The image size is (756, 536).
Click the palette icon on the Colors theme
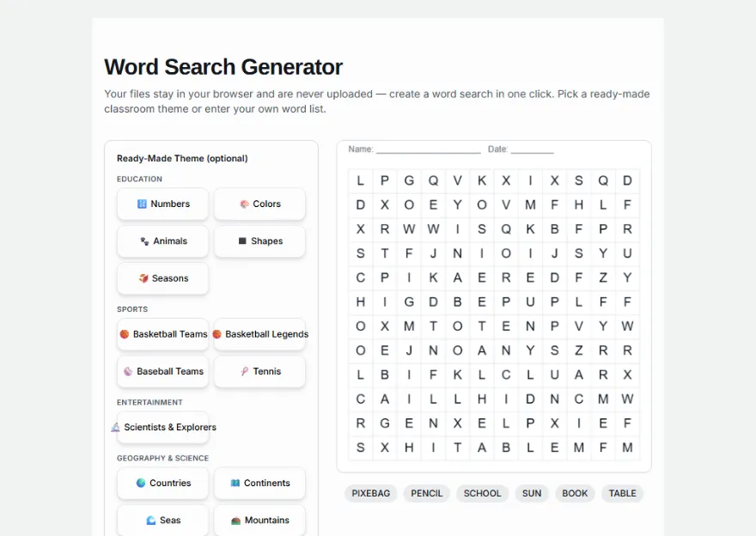point(245,204)
